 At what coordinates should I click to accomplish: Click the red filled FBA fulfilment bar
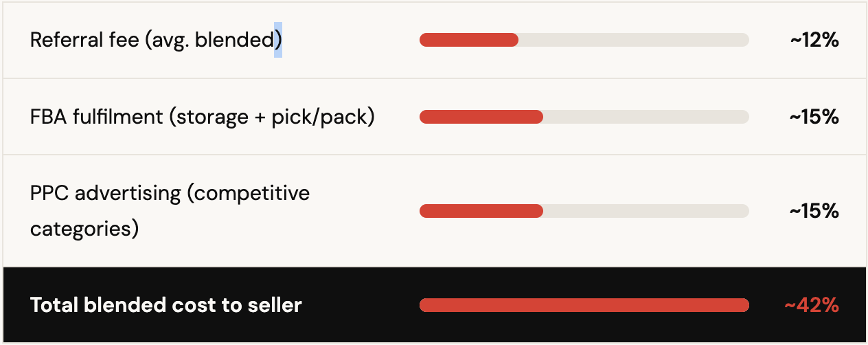481,118
